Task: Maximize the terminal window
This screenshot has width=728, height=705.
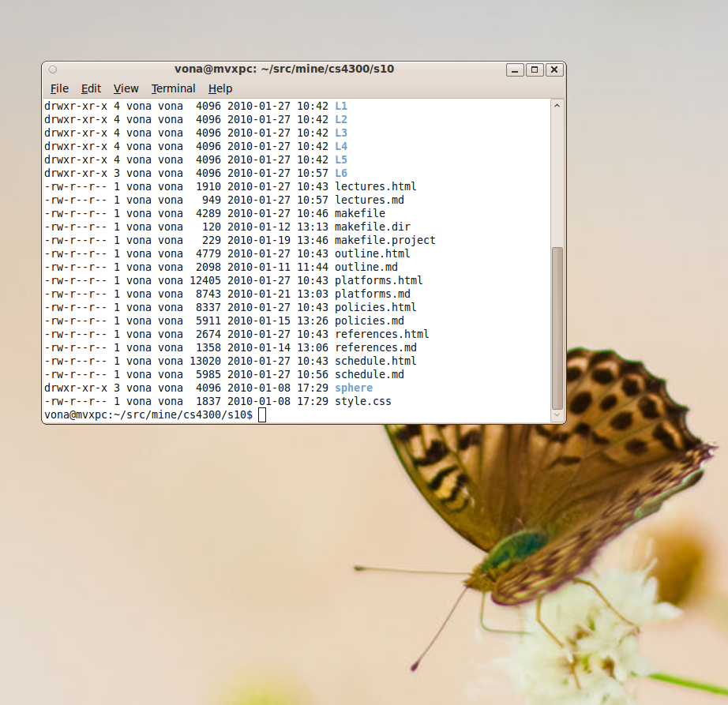Action: (535, 69)
